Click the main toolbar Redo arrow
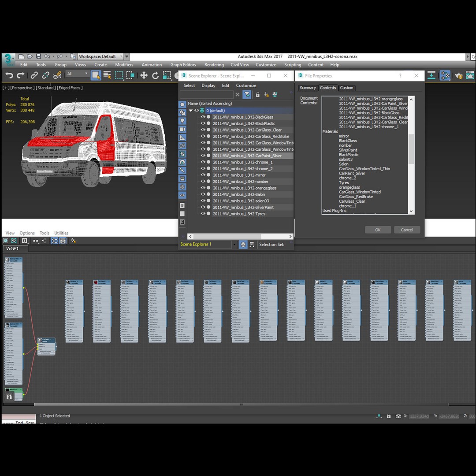This screenshot has width=476, height=476. pyautogui.click(x=21, y=76)
